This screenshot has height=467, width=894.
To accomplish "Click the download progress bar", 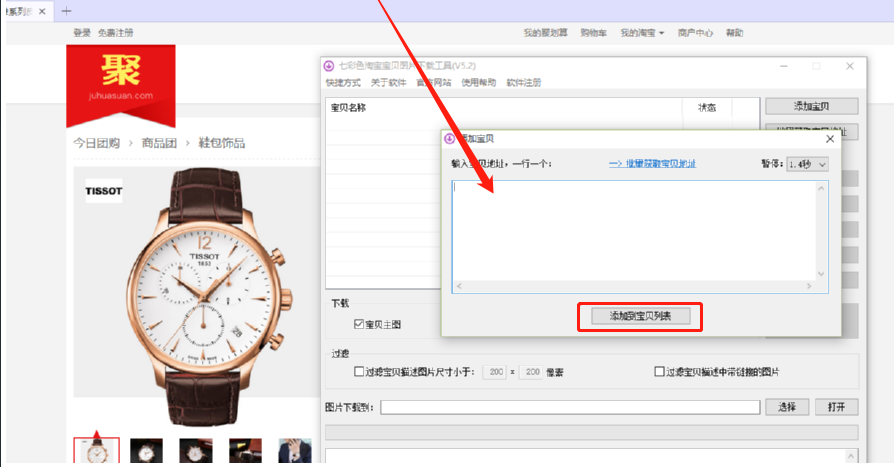I will click(x=591, y=432).
